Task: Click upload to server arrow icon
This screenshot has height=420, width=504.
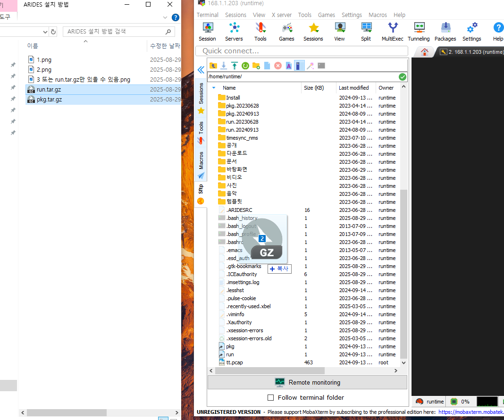Action: point(235,66)
